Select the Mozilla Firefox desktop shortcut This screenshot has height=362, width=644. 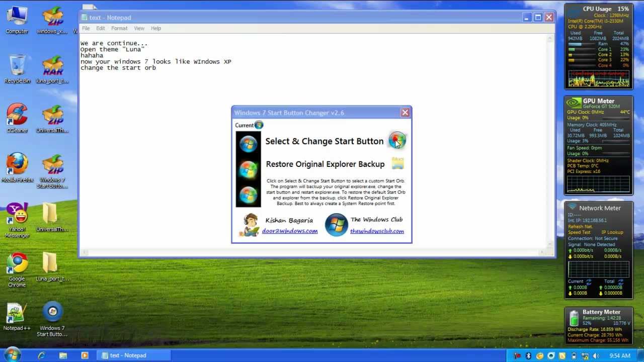tap(17, 168)
